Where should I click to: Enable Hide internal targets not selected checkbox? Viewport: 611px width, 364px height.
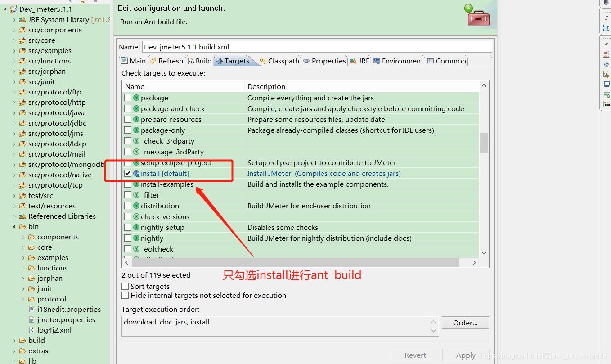click(x=125, y=295)
